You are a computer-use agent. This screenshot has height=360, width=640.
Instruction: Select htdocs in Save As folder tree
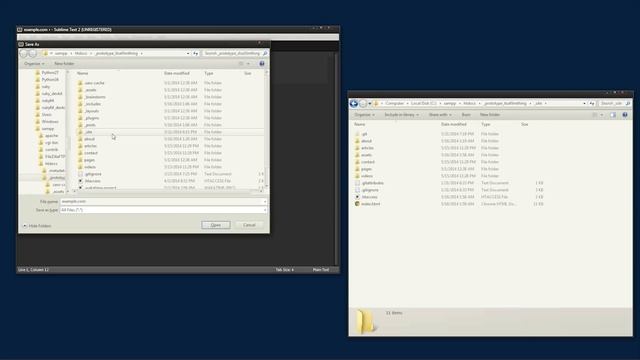click(x=51, y=164)
